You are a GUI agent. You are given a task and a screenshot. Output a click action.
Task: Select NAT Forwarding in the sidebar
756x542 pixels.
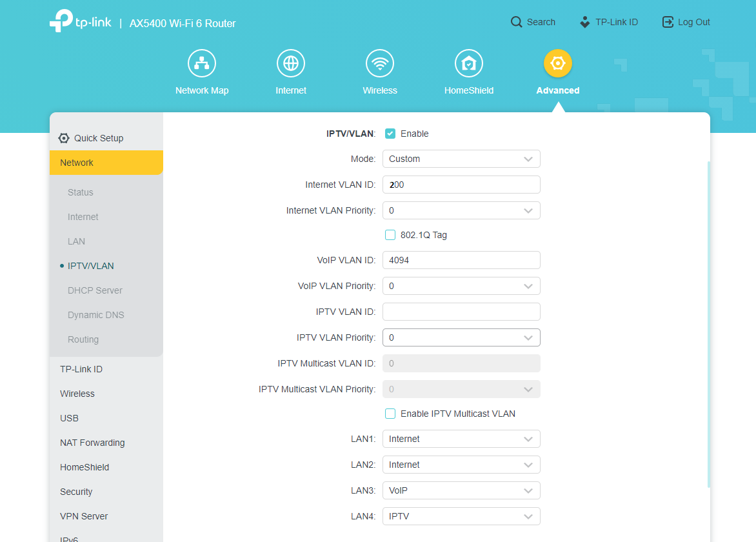(x=92, y=443)
